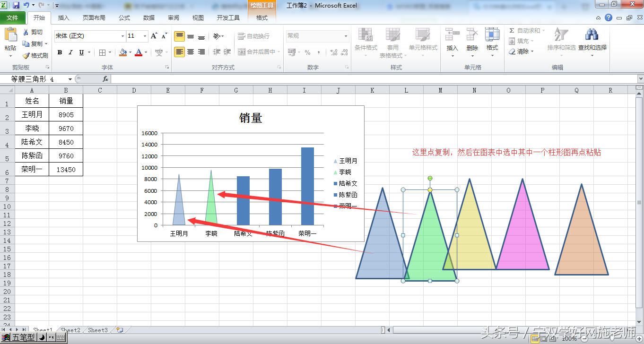Click the Format cells (格式) icon
Image resolution: width=644 pixels, height=344 pixels.
(492, 34)
